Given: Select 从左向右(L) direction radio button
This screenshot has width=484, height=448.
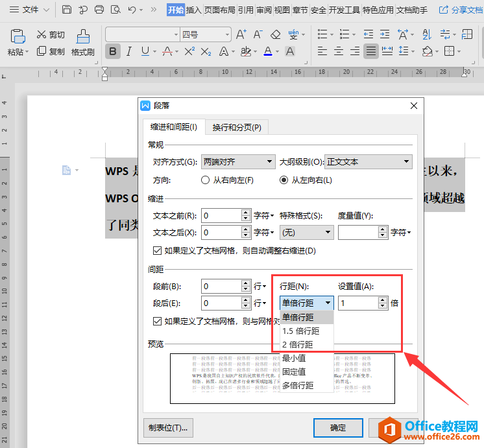Looking at the screenshot, I should pos(284,180).
